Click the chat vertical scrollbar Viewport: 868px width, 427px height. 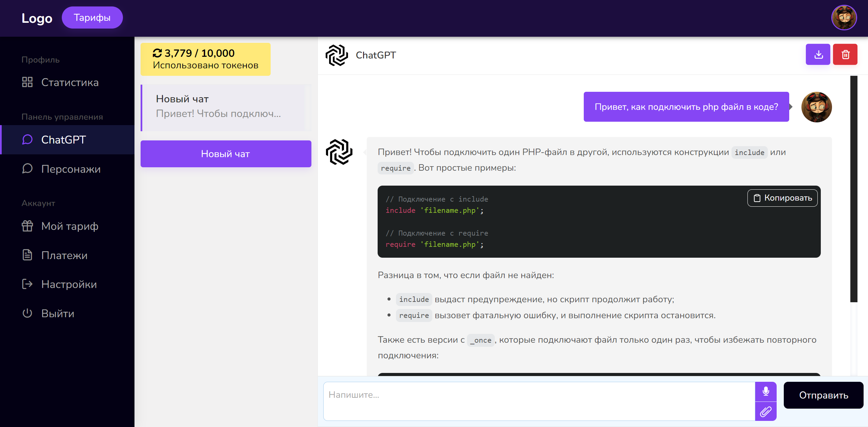[x=853, y=189]
